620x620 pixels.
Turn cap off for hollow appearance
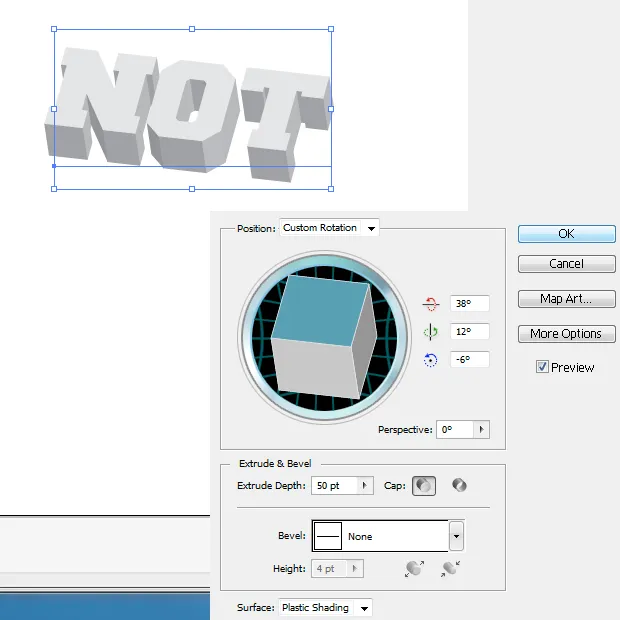click(459, 486)
